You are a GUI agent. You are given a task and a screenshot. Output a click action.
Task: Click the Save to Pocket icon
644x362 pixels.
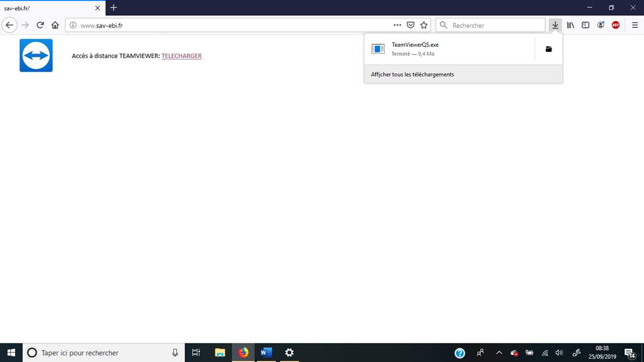pyautogui.click(x=410, y=25)
